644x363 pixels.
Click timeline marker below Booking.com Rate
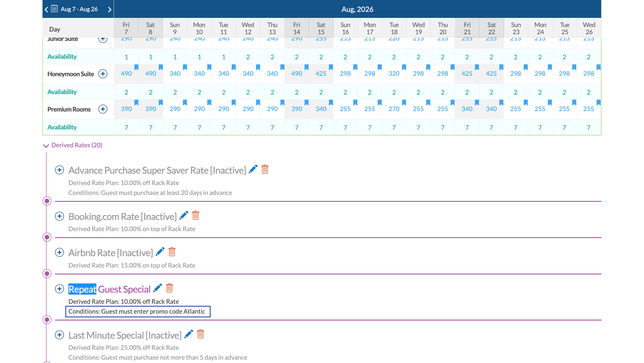pos(47,237)
